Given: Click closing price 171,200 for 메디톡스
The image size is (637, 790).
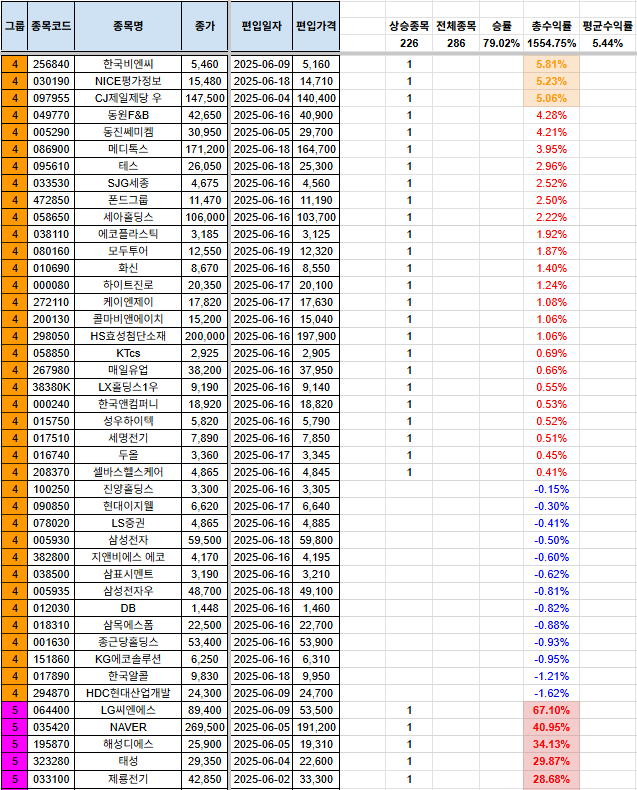Looking at the screenshot, I should click(x=205, y=149).
